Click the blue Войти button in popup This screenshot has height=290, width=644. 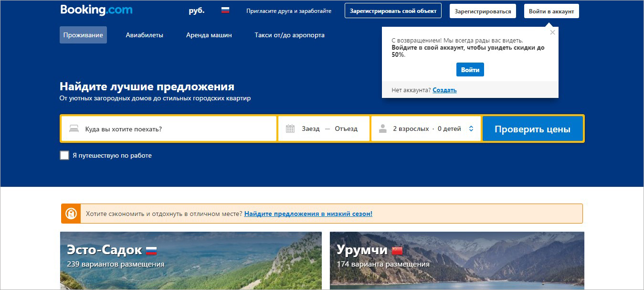pyautogui.click(x=470, y=70)
